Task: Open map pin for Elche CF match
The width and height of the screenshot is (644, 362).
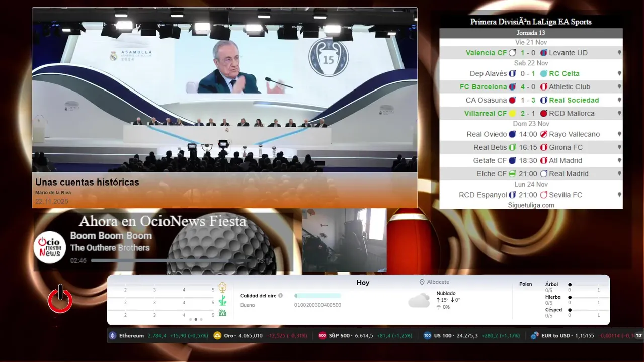Action: coord(619,173)
